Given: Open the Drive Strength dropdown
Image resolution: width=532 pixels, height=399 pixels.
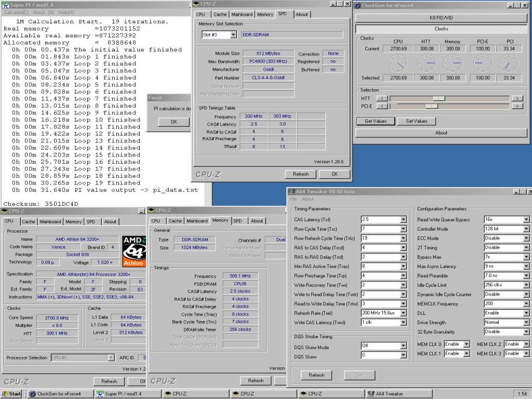Looking at the screenshot, I should pos(526,322).
